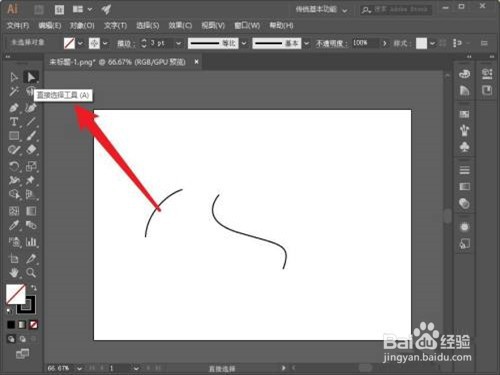Click the control bar style swatch

coord(421,43)
